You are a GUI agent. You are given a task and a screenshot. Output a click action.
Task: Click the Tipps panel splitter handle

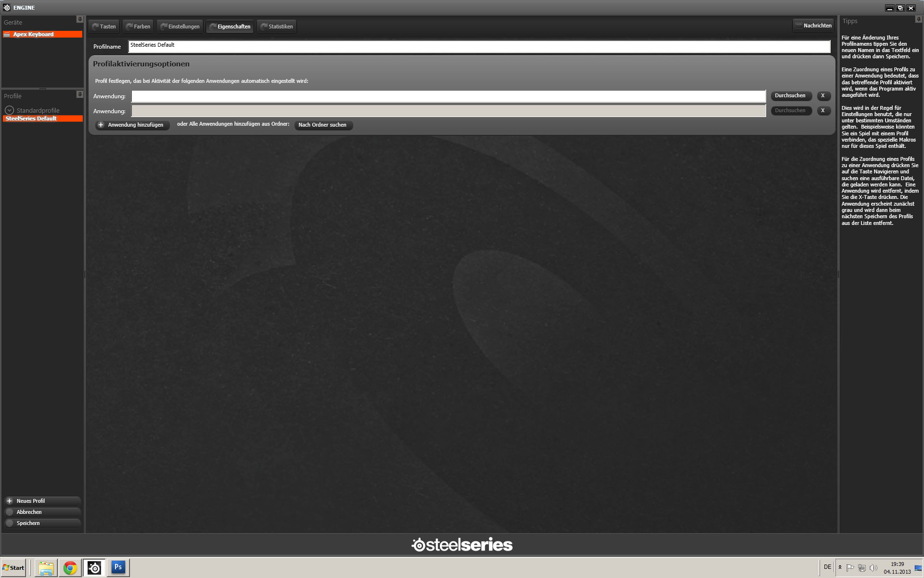[838, 275]
